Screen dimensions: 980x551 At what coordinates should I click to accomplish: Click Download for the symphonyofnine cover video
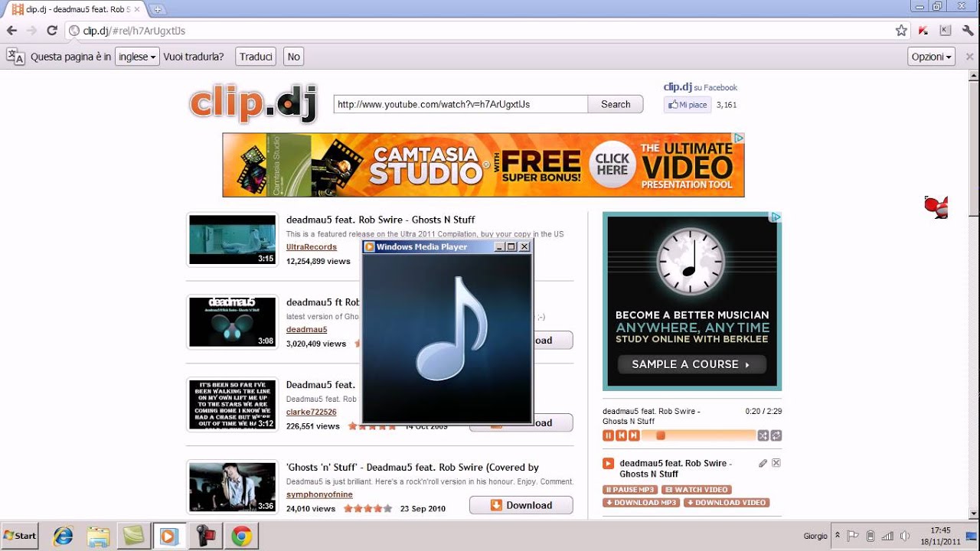pos(521,505)
